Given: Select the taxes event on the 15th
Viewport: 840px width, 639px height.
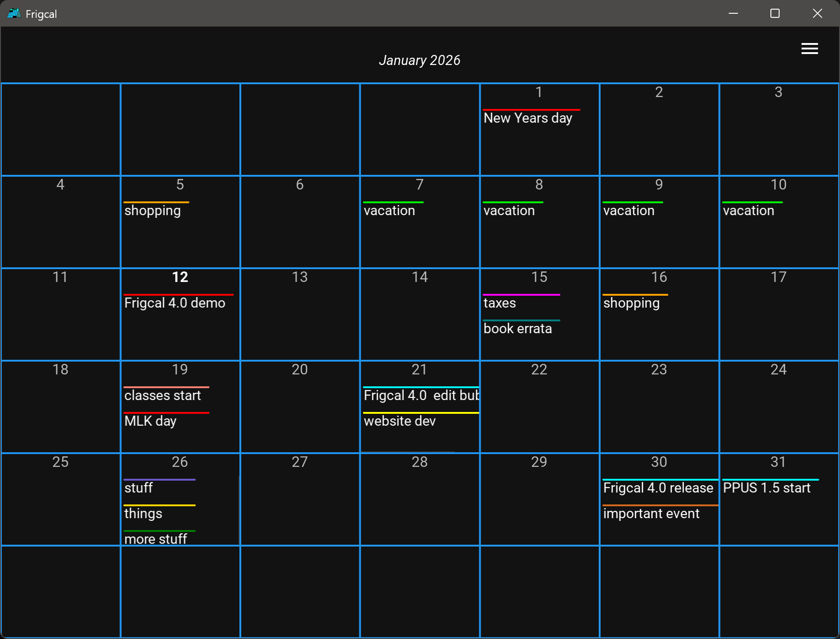Looking at the screenshot, I should (x=499, y=303).
